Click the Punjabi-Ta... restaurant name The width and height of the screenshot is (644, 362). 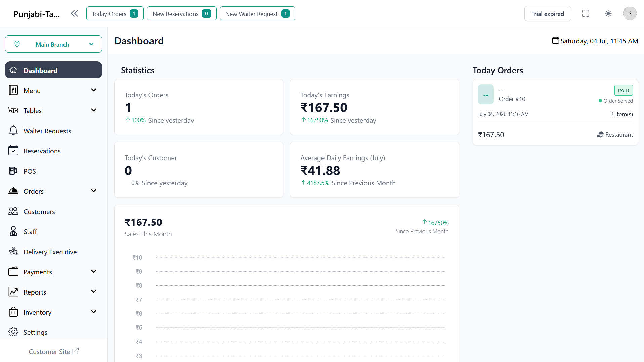click(37, 14)
